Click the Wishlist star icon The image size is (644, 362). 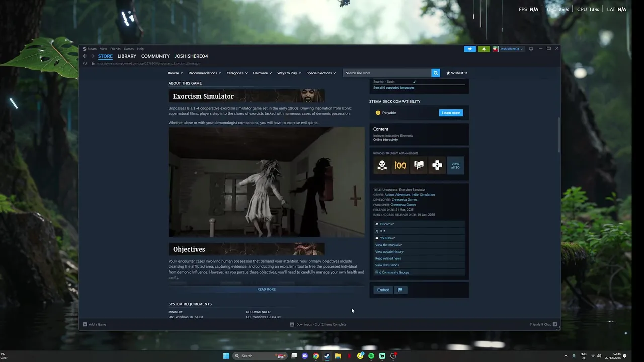click(x=448, y=73)
